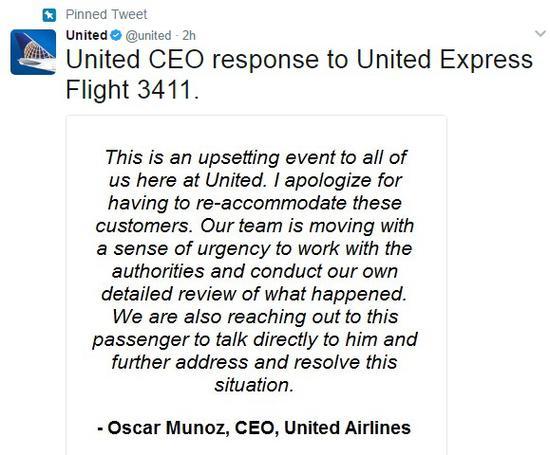
Task: Click the "a sense of urgency" line
Action: click(255, 249)
